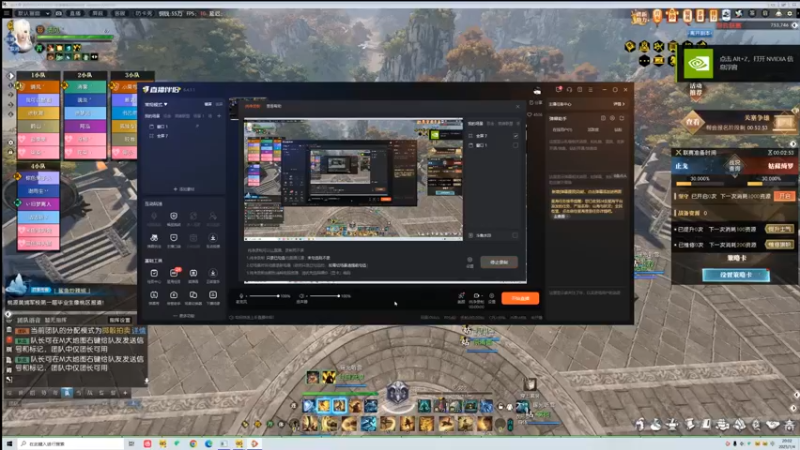The height and width of the screenshot is (450, 800).
Task: Switch to the second tab in recording dialog
Action: (274, 106)
